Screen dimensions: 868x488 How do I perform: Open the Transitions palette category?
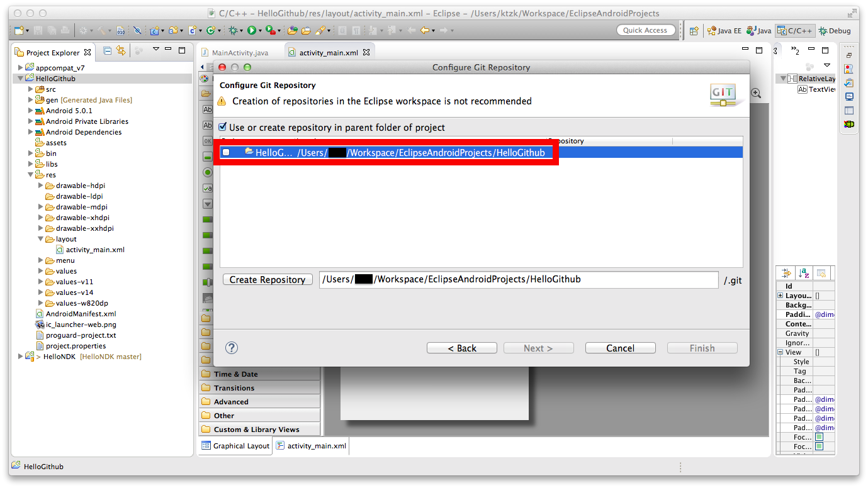[259, 388]
